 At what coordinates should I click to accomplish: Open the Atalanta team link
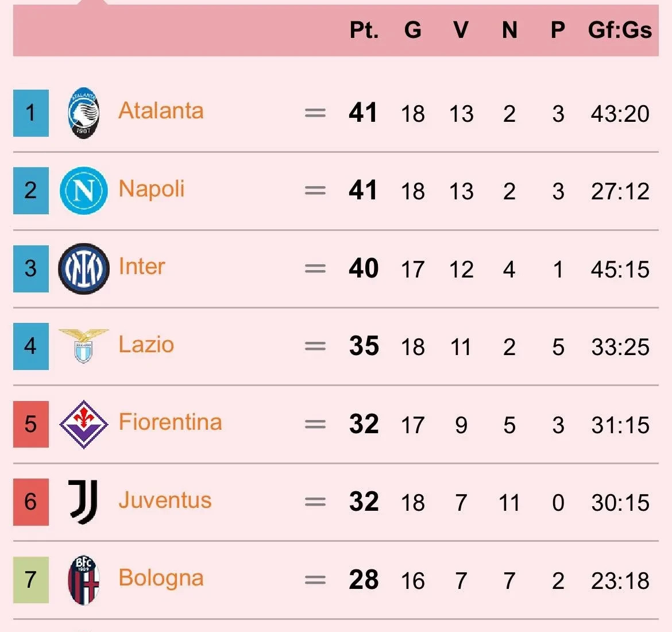pyautogui.click(x=161, y=111)
